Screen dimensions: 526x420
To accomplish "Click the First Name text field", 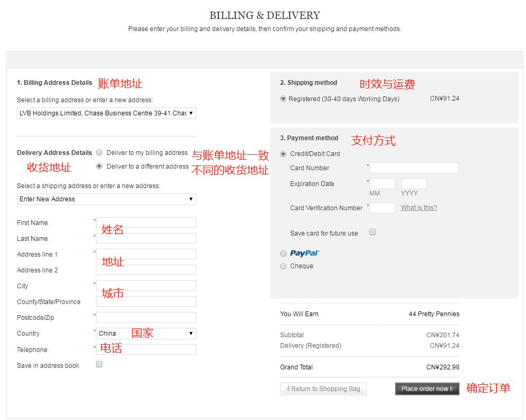I will [x=146, y=223].
